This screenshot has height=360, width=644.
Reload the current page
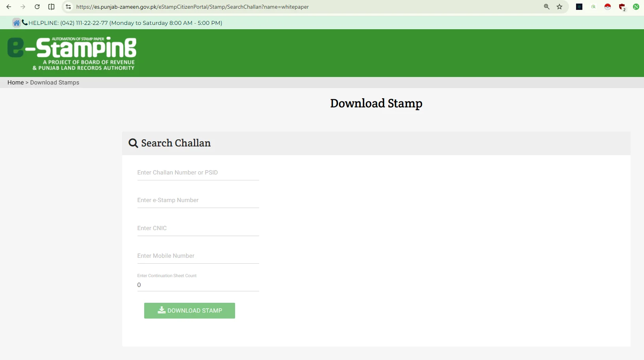point(37,7)
